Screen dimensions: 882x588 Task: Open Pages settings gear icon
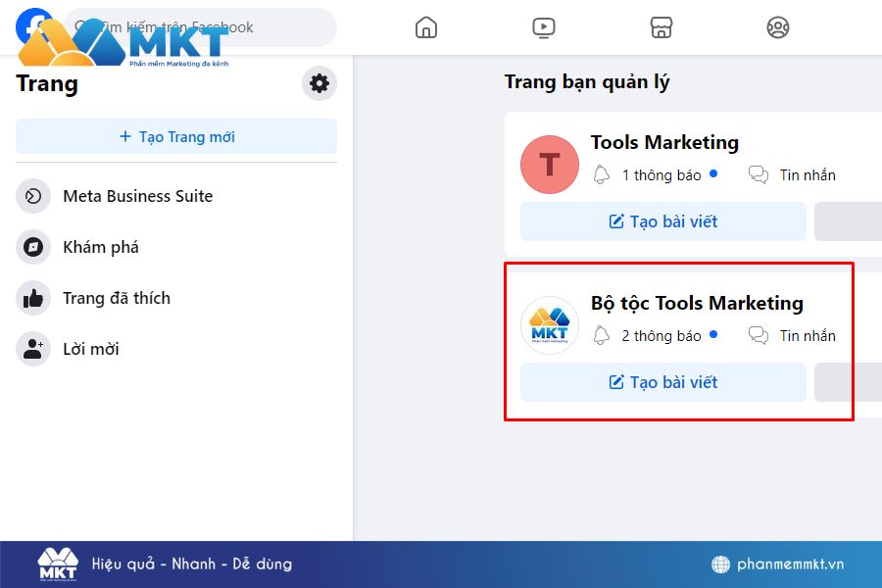click(319, 83)
